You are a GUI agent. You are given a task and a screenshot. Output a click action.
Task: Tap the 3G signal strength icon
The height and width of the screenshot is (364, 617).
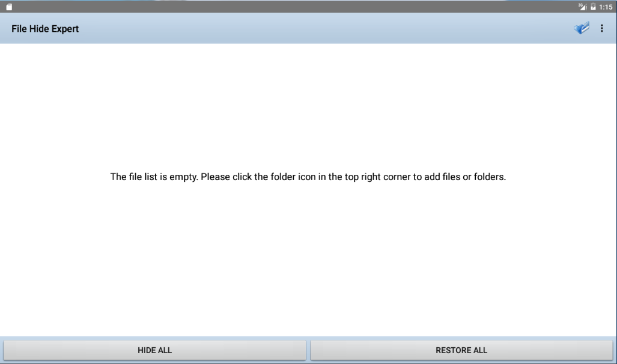(582, 7)
